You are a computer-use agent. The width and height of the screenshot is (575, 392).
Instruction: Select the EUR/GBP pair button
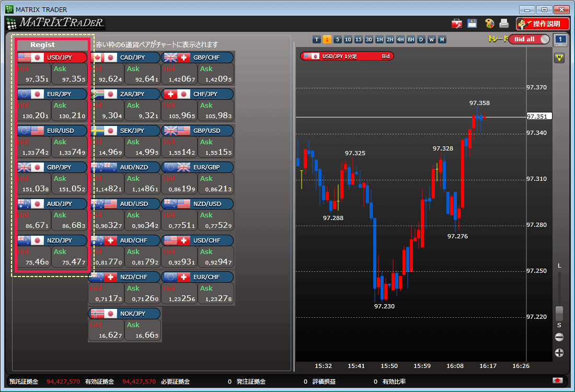click(x=198, y=168)
